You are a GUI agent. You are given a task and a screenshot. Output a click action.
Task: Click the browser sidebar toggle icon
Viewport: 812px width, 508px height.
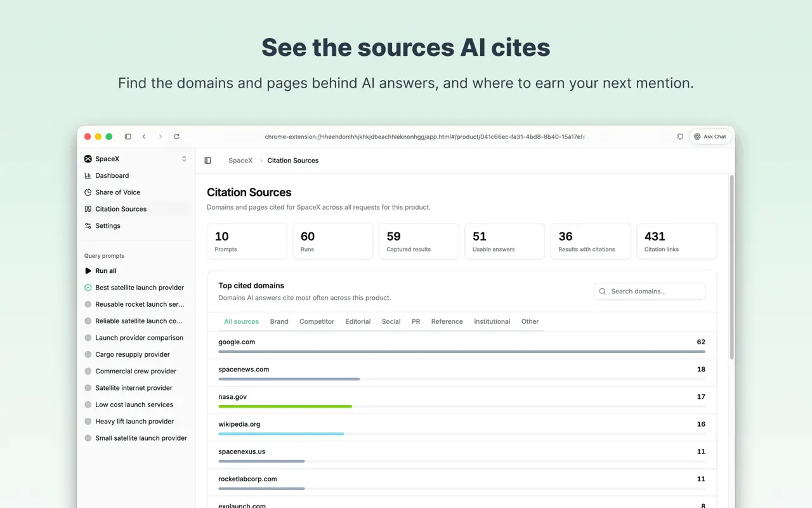pos(128,137)
